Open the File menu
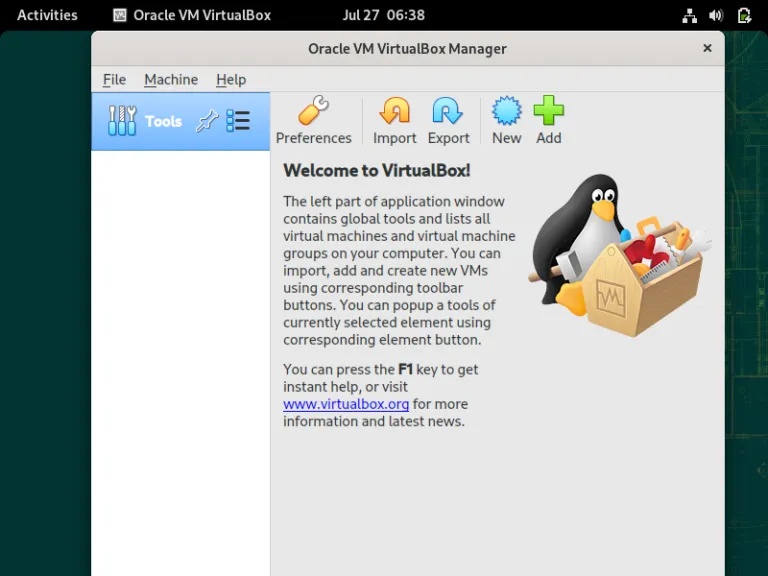The width and height of the screenshot is (768, 576). click(x=114, y=79)
